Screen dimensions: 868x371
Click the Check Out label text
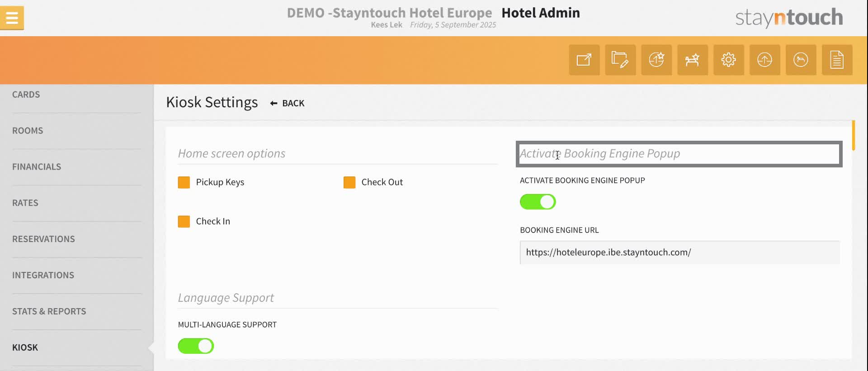tap(382, 182)
